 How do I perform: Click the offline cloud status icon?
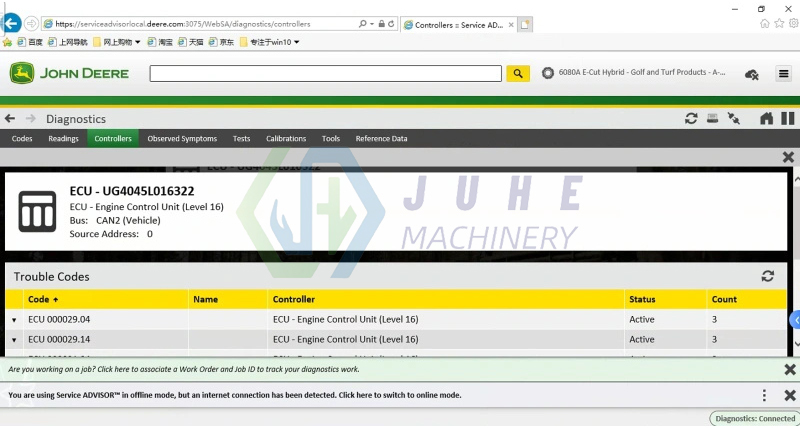(752, 74)
